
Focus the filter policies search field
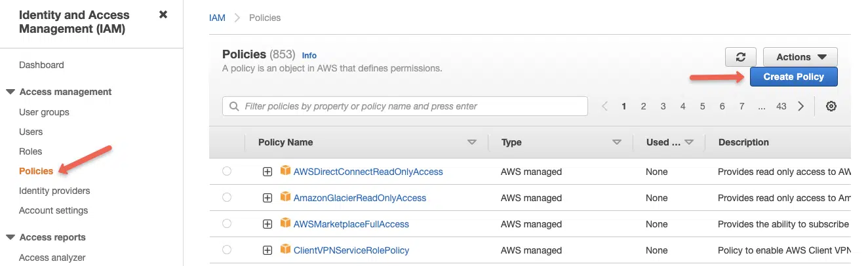click(405, 106)
